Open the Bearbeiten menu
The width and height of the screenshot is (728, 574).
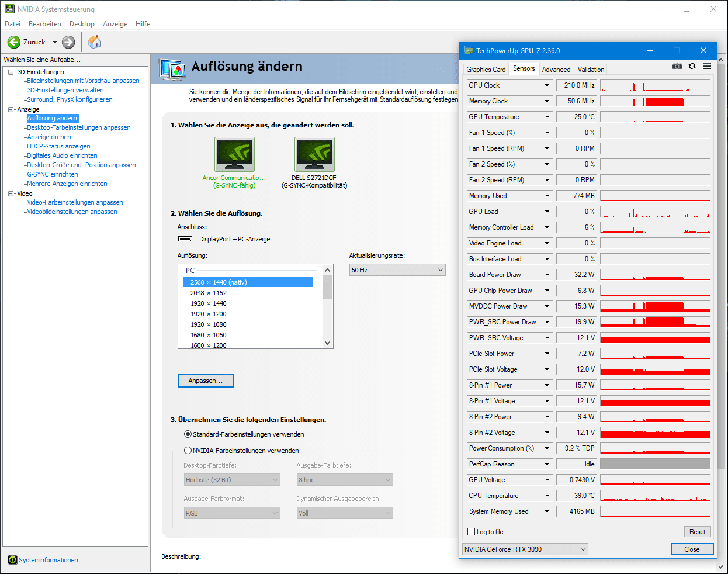45,24
